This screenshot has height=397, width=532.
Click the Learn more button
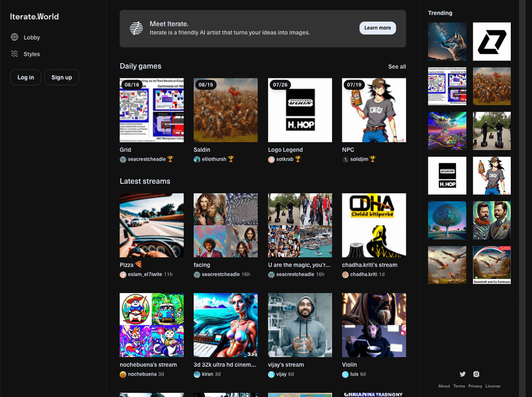378,28
